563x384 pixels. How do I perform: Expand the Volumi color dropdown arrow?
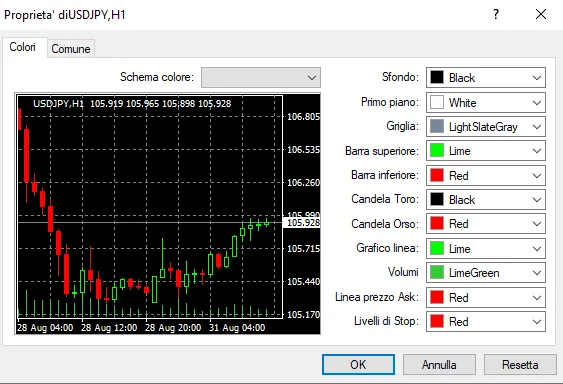[x=537, y=273]
